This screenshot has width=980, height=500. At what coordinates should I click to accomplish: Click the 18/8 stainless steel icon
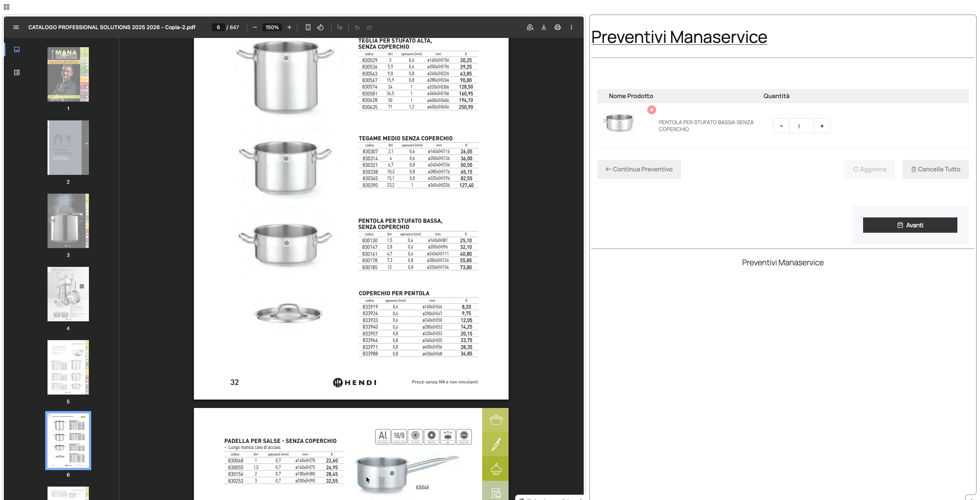399,437
